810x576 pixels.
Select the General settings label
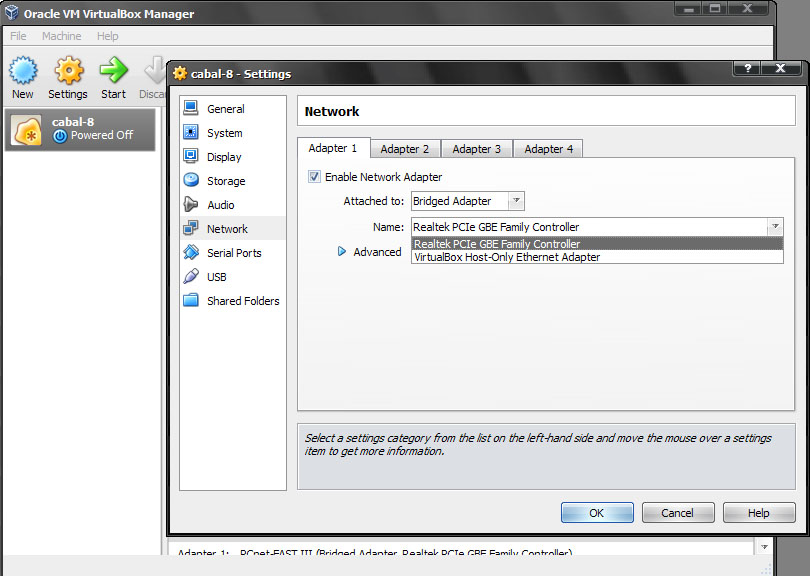click(x=226, y=109)
